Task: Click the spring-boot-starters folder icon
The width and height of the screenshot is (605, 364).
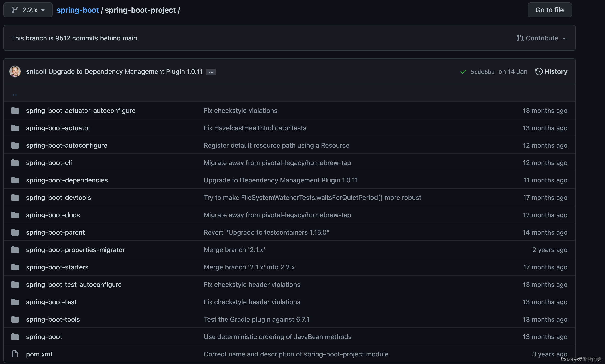Action: point(15,267)
